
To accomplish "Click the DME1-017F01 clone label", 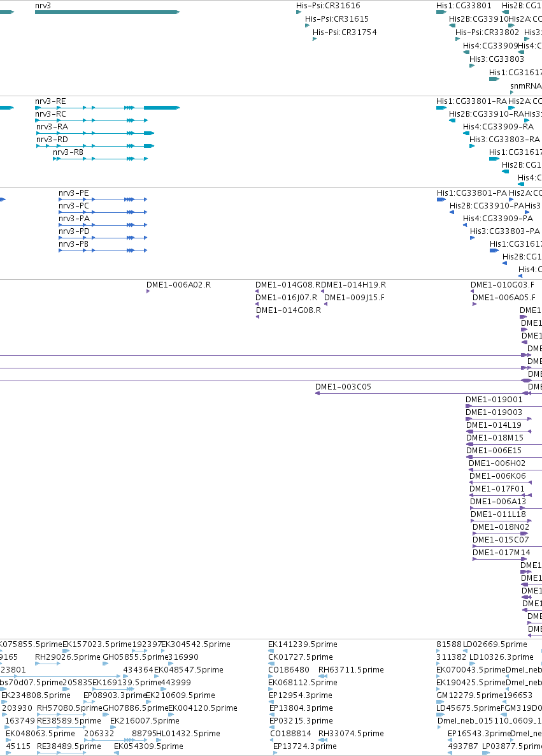I will 497,489.
